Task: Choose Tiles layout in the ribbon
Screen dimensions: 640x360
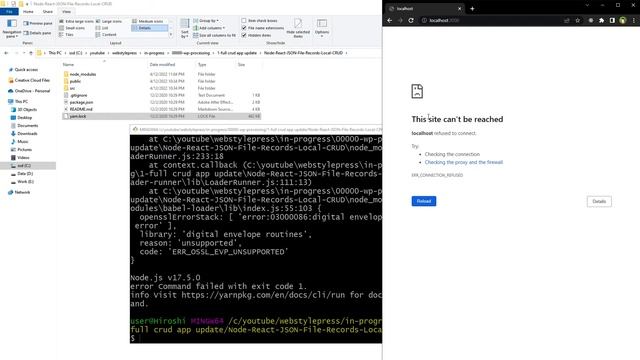Action: click(x=67, y=35)
